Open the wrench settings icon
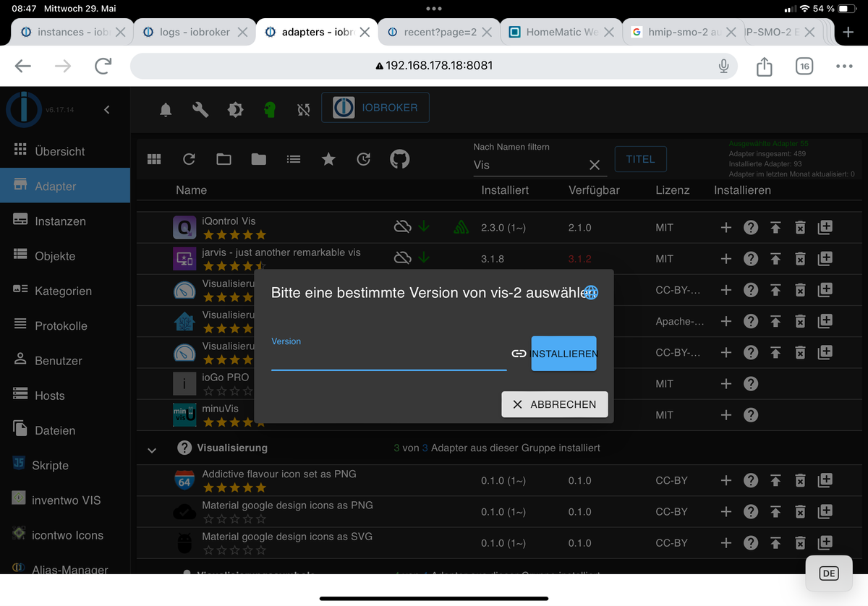The image size is (868, 606). click(x=200, y=109)
